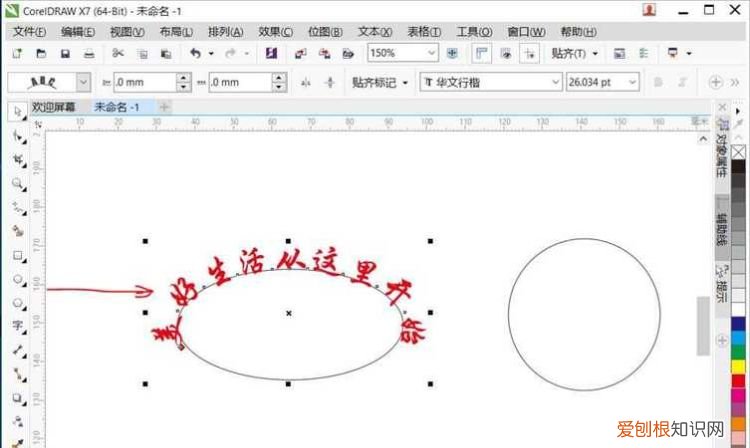
Task: Click the Full-screen preview icon beside zoom
Action: [x=452, y=53]
